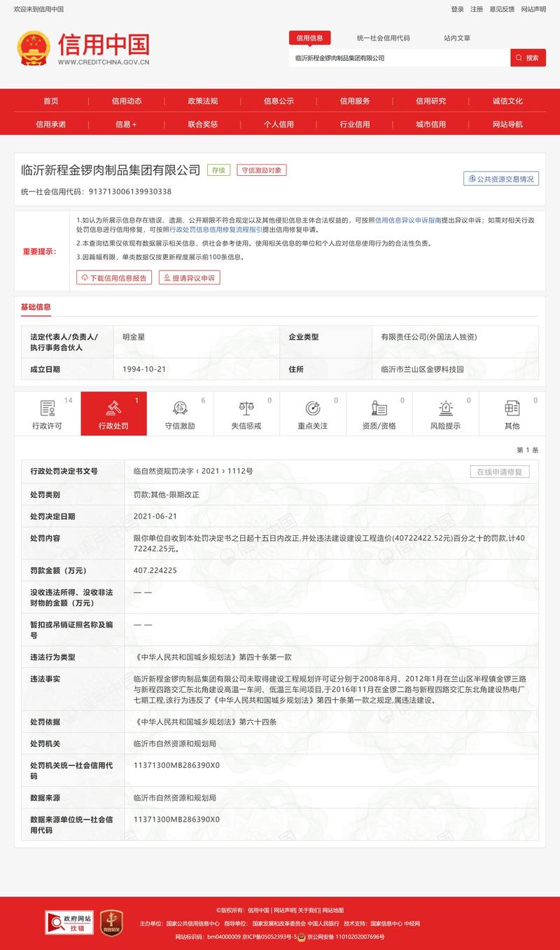
Task: Click the credit code 913713006139930338
Action: pyautogui.click(x=129, y=191)
